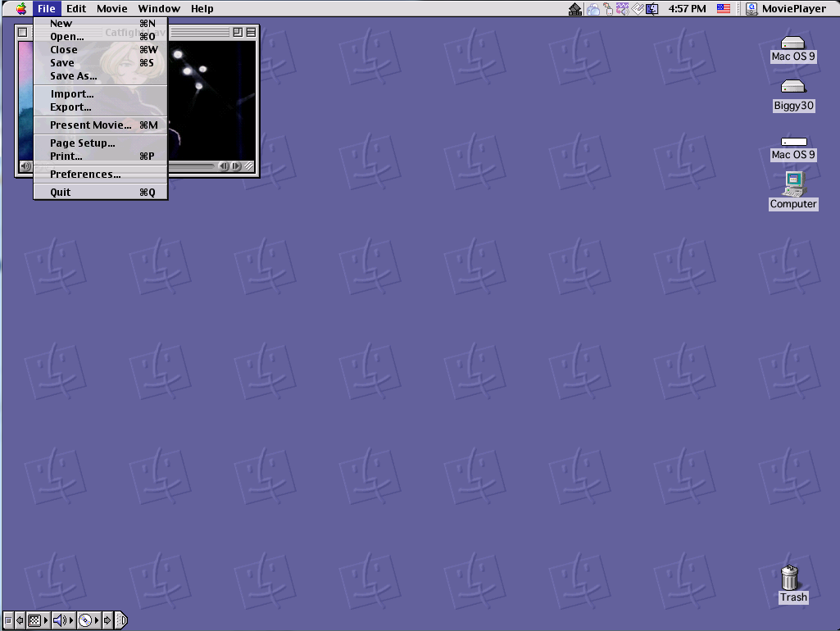Click the Control Strip close box
Screen dimensions: 840x631
pos(7,621)
